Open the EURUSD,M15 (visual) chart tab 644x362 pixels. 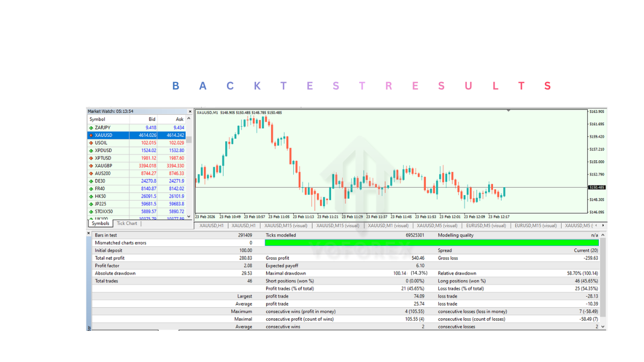coord(536,226)
